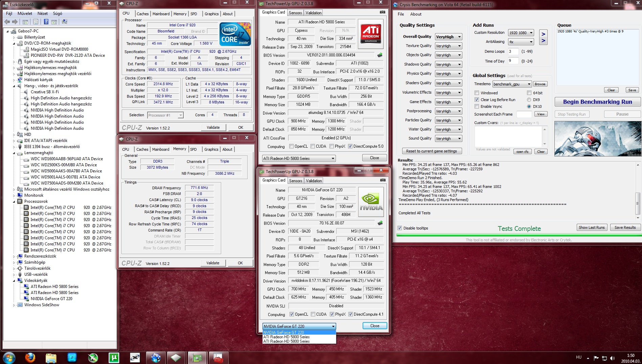
Task: Click the NVIDIA logo in GPU-Z
Action: [x=371, y=201]
